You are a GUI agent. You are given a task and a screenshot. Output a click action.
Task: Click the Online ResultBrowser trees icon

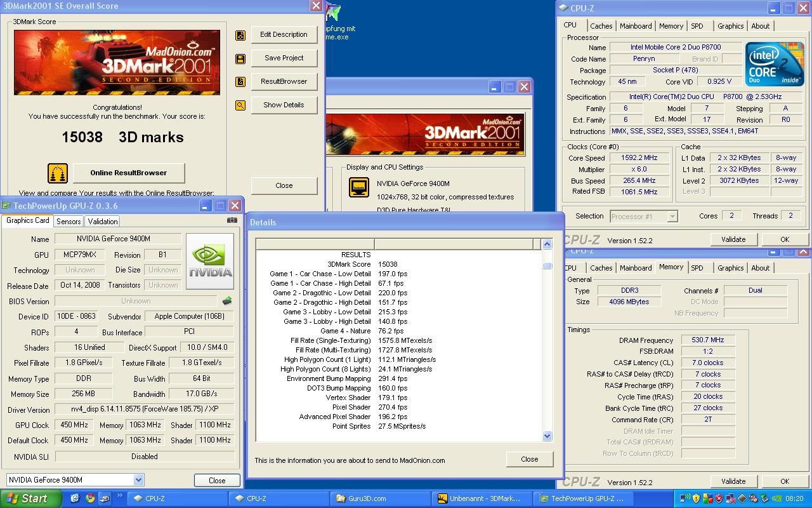pyautogui.click(x=58, y=173)
